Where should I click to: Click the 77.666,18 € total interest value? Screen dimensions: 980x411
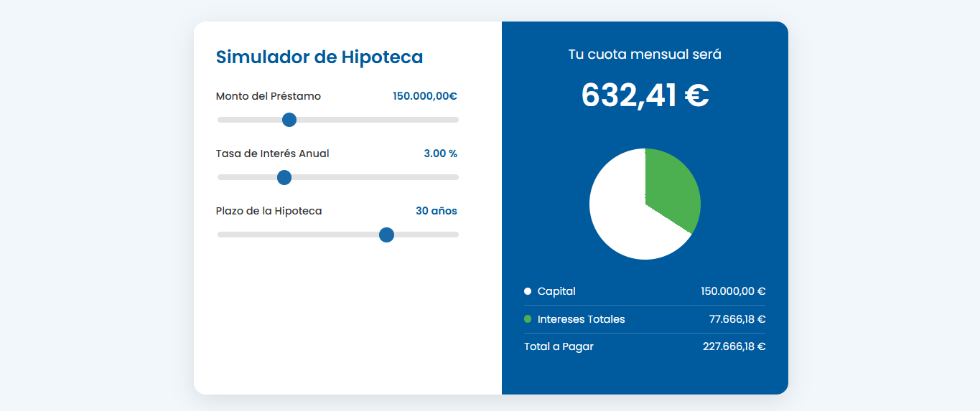pyautogui.click(x=737, y=319)
